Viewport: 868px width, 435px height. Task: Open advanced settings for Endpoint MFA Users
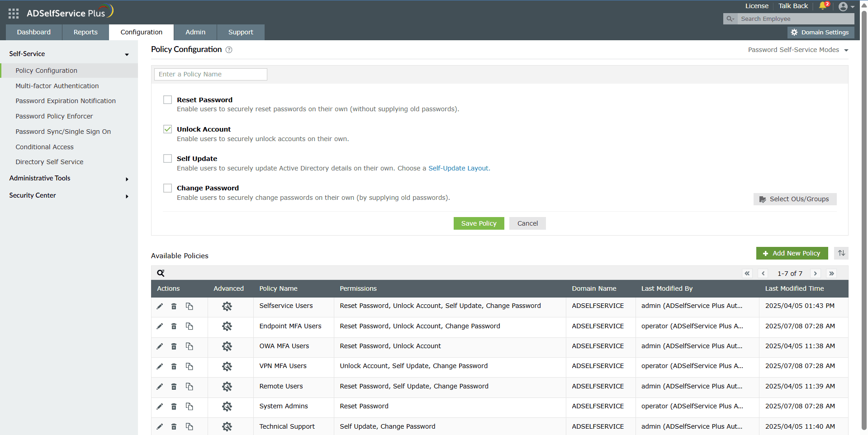(x=227, y=326)
